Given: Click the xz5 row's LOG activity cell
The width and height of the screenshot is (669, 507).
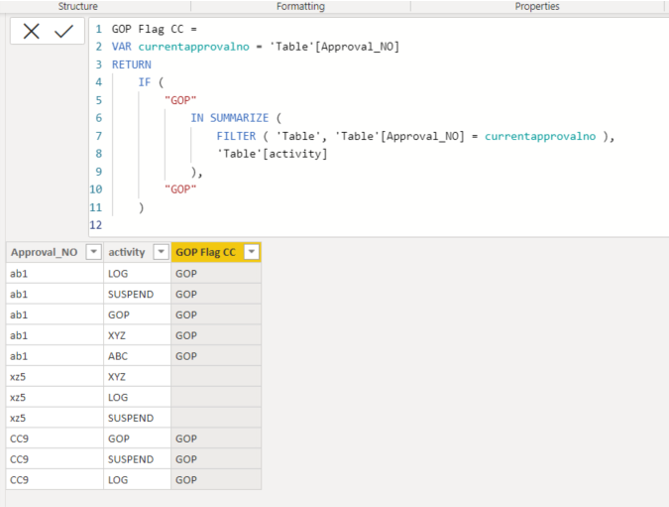Looking at the screenshot, I should pos(137,397).
